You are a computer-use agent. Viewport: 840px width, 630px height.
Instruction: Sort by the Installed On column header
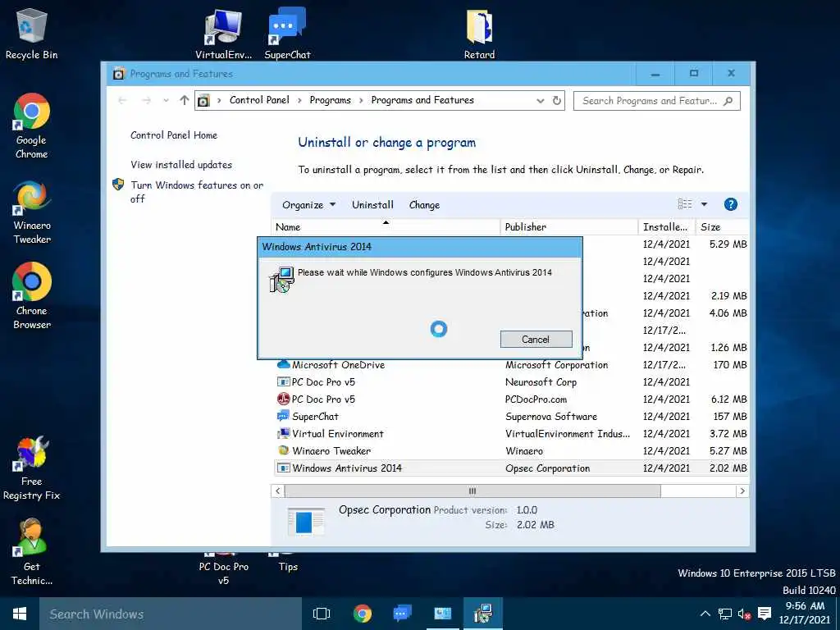pos(666,226)
